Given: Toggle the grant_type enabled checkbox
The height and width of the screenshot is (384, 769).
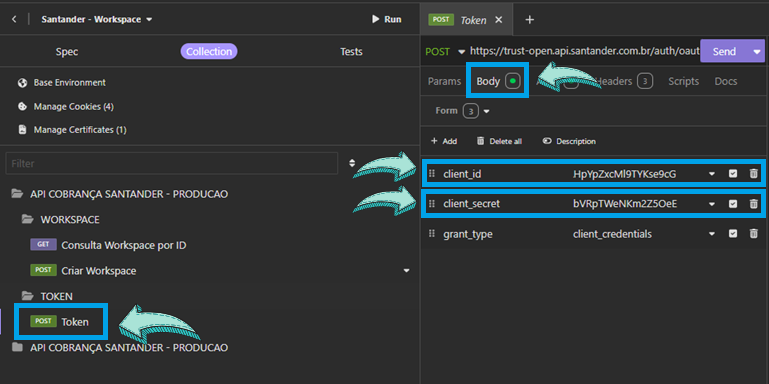Looking at the screenshot, I should [733, 234].
